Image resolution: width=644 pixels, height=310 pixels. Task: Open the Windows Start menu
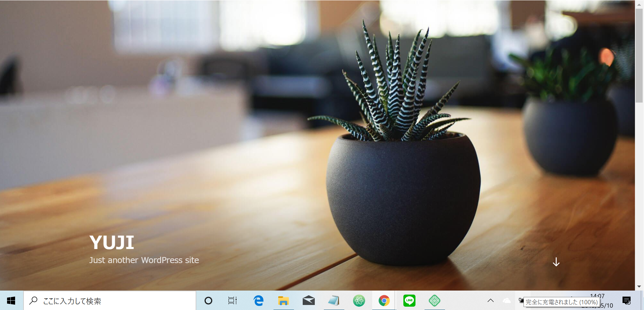tap(11, 301)
